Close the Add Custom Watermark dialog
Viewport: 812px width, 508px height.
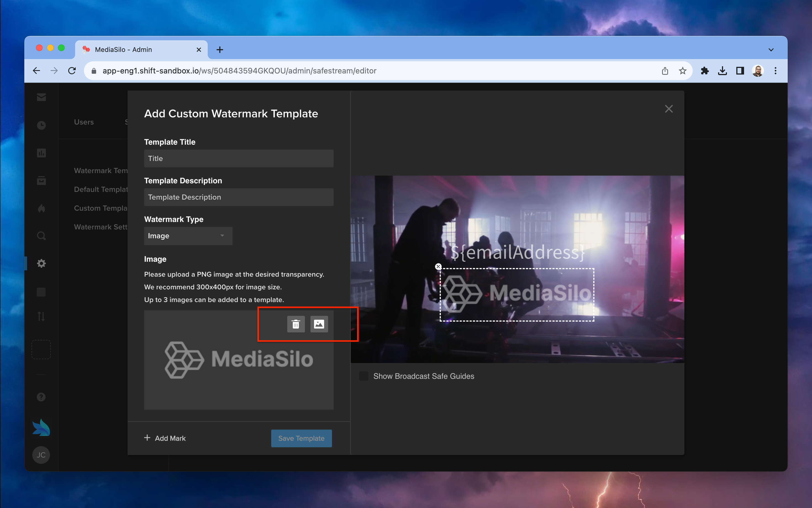tap(669, 109)
